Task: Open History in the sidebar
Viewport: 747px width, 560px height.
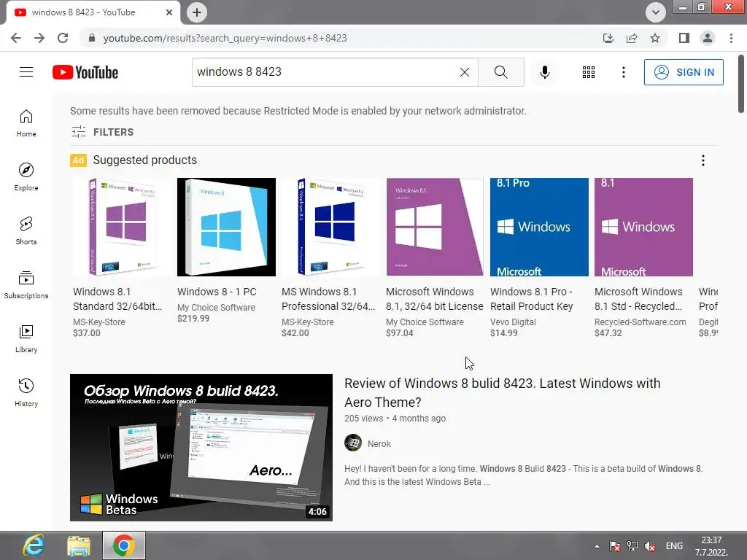Action: pos(26,392)
